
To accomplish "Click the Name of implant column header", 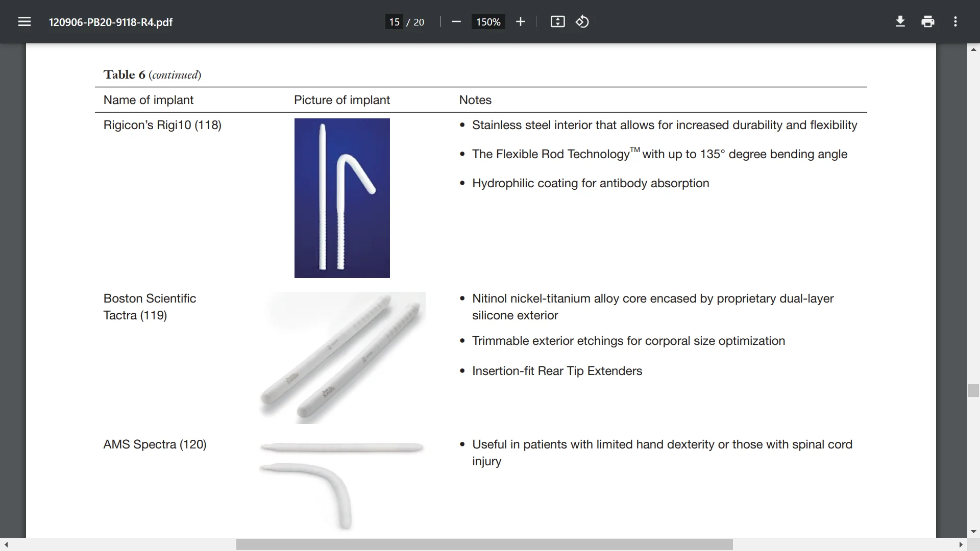I will (x=149, y=100).
